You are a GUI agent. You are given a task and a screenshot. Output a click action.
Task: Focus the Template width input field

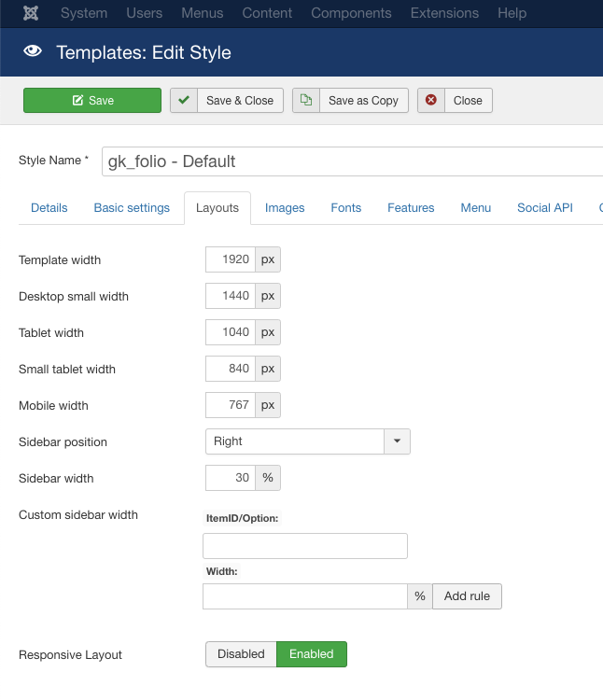click(230, 259)
